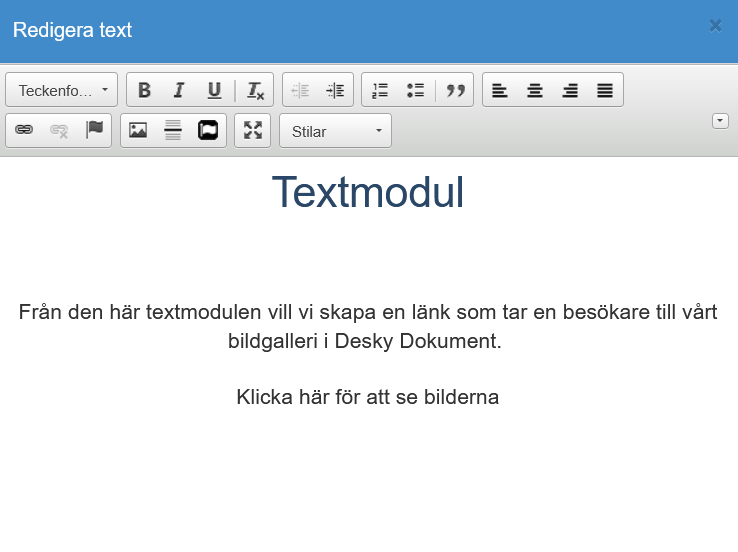The width and height of the screenshot is (738, 552).
Task: Open the Stilar styles dropdown
Action: [x=336, y=131]
